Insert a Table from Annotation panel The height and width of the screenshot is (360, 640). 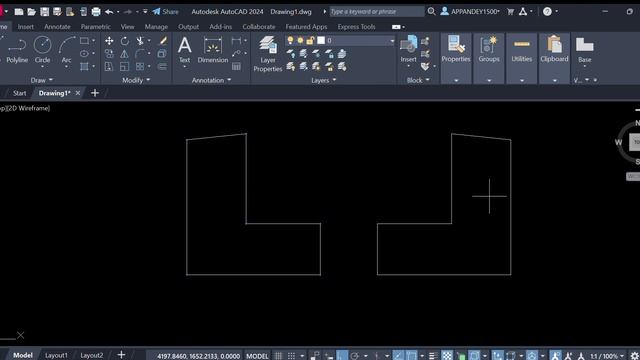click(x=236, y=66)
